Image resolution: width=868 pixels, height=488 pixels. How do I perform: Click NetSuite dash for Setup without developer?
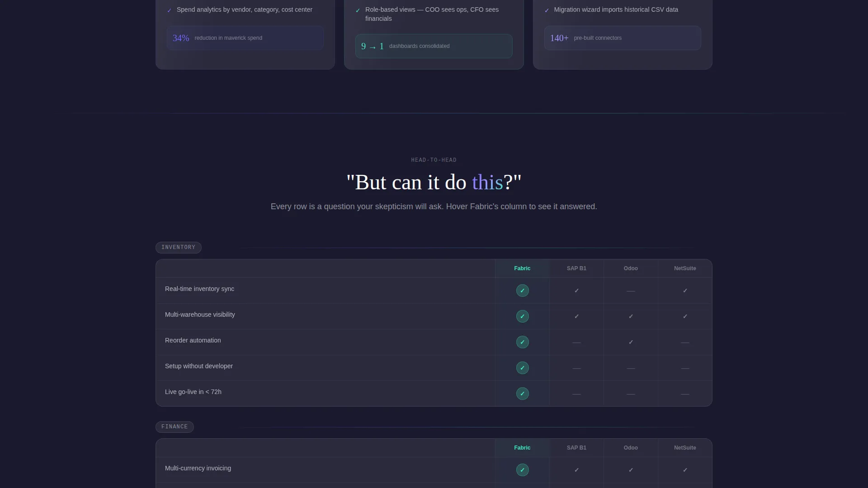(x=685, y=368)
